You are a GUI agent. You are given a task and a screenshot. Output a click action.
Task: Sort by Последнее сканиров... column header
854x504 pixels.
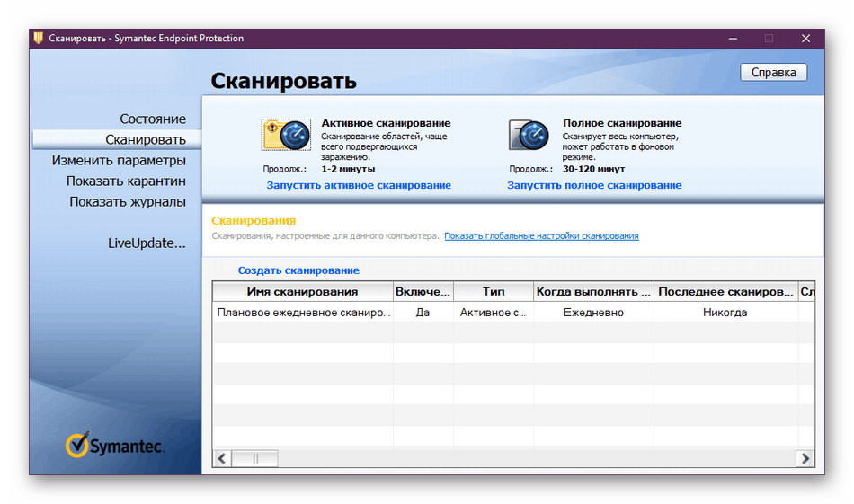pos(726,292)
